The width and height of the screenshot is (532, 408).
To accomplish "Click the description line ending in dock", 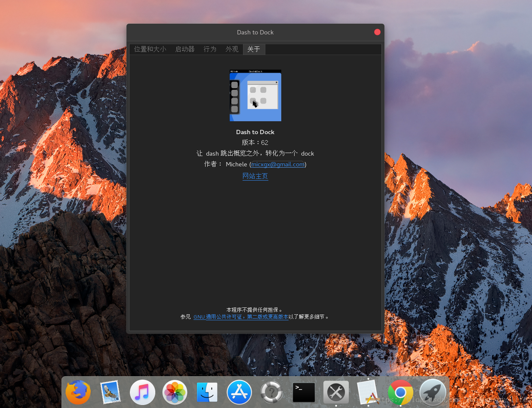I will click(255, 153).
